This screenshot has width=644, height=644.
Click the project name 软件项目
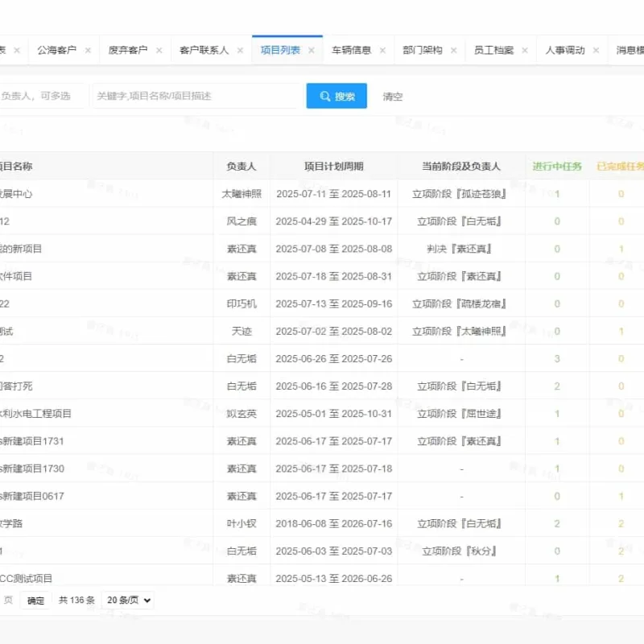[16, 276]
